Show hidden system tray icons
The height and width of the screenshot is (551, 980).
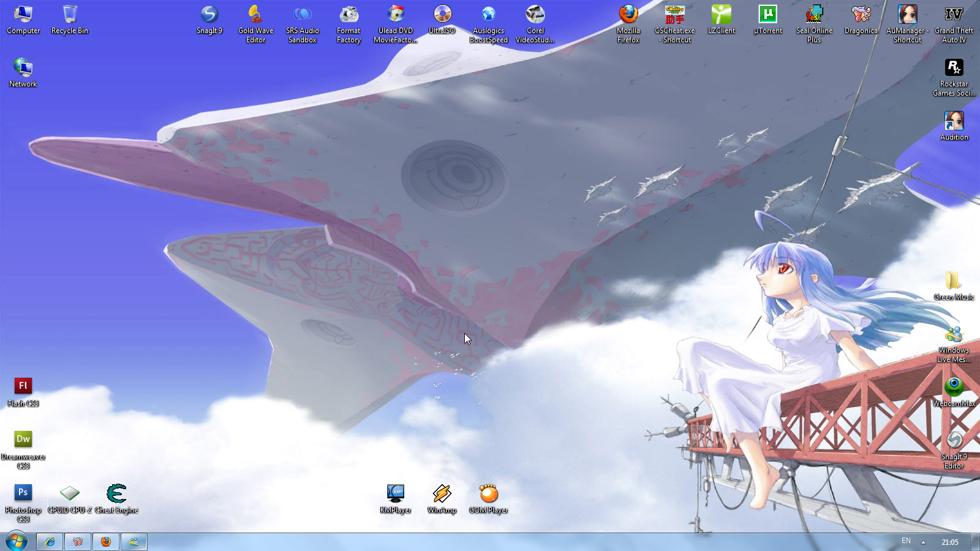[923, 542]
